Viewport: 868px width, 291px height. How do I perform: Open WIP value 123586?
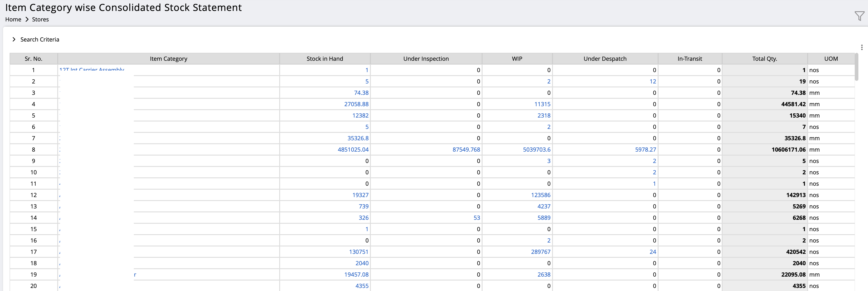point(540,195)
